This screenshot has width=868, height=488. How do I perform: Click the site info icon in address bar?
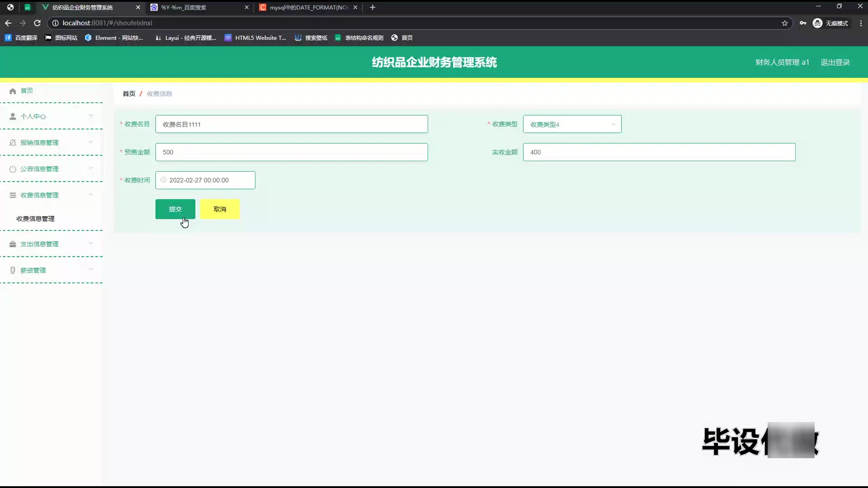(55, 23)
